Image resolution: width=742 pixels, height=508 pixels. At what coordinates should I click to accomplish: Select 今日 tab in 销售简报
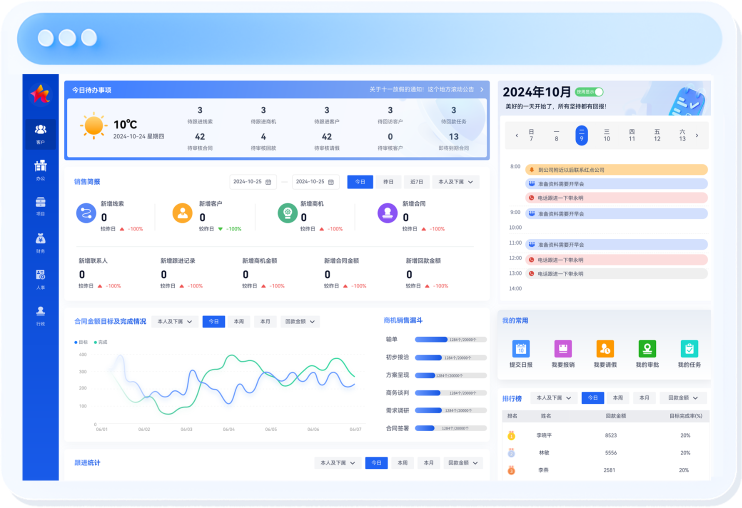click(x=360, y=182)
